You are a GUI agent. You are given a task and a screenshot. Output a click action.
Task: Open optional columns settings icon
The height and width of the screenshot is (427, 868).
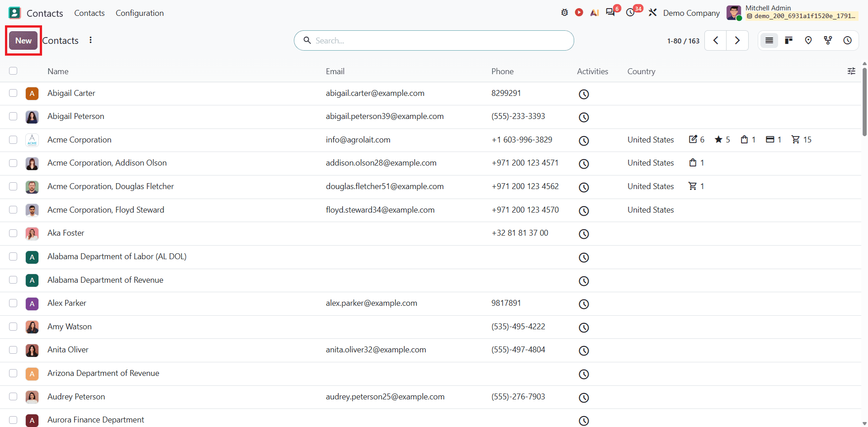tap(851, 71)
